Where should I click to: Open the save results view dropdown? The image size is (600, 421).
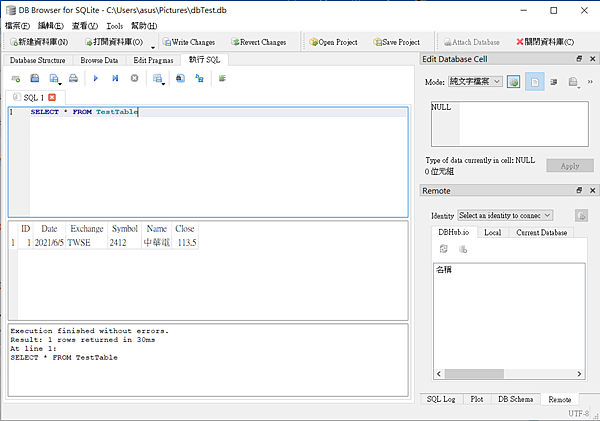(x=158, y=79)
